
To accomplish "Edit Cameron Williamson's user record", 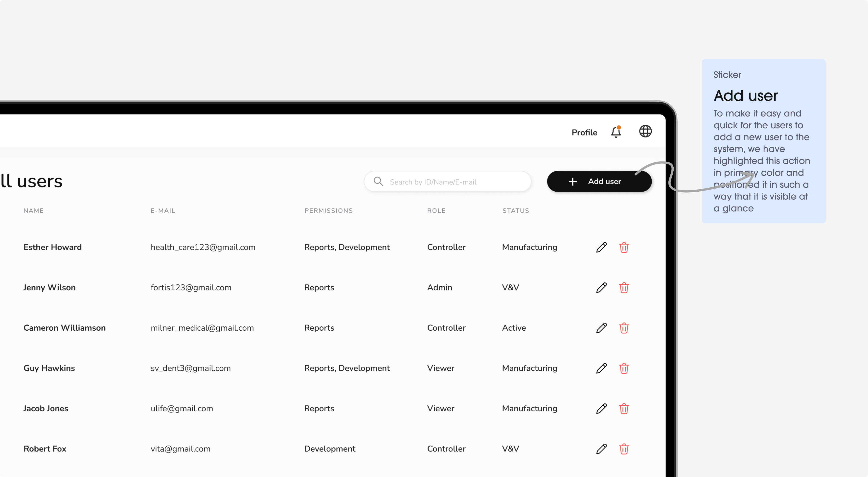I will 601,328.
